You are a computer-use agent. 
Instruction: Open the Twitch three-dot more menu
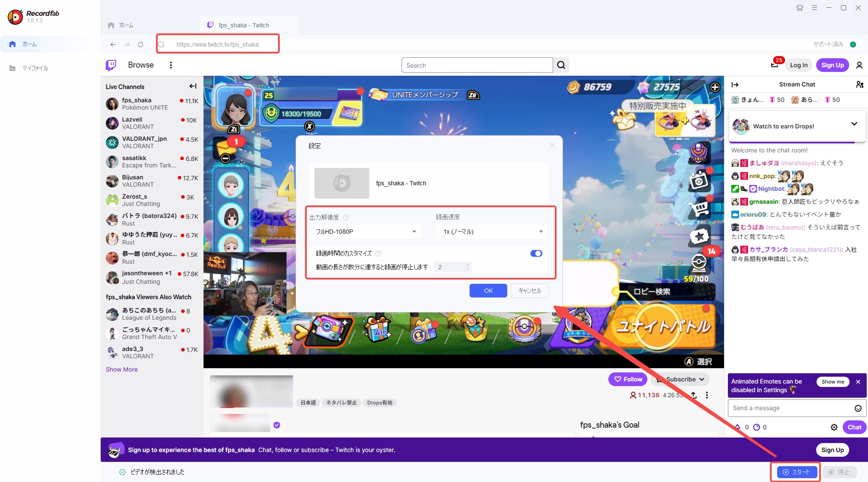(171, 65)
